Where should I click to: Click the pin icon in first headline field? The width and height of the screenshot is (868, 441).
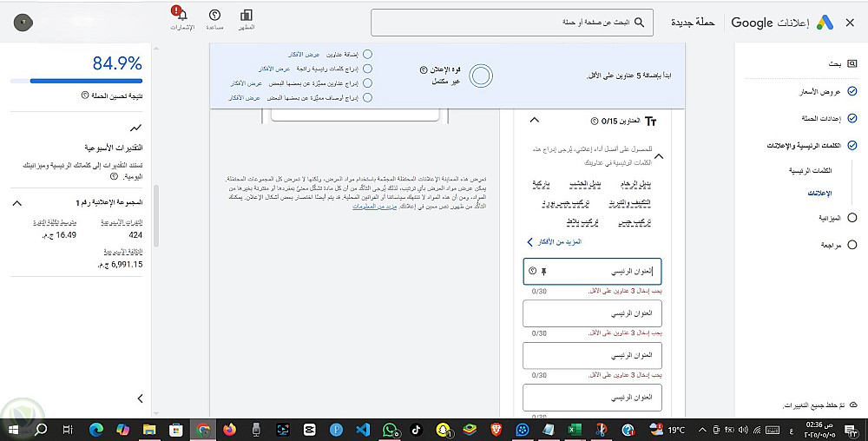[543, 271]
